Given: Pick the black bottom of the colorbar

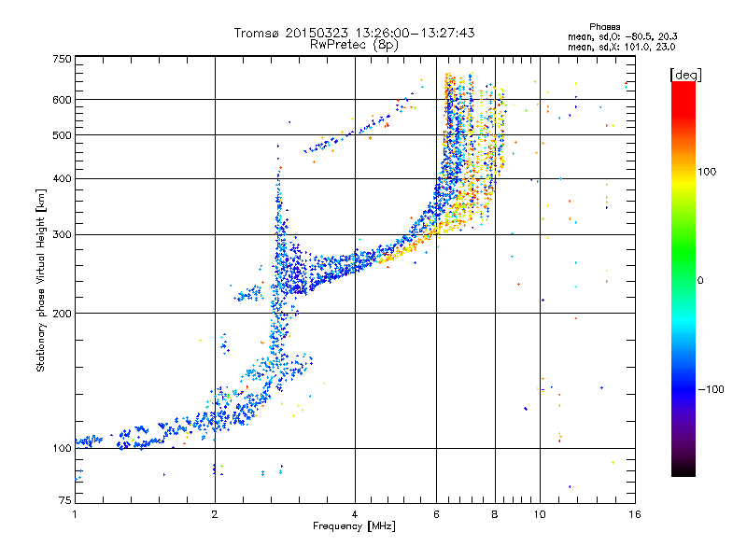Looking at the screenshot, I should pos(684,469).
